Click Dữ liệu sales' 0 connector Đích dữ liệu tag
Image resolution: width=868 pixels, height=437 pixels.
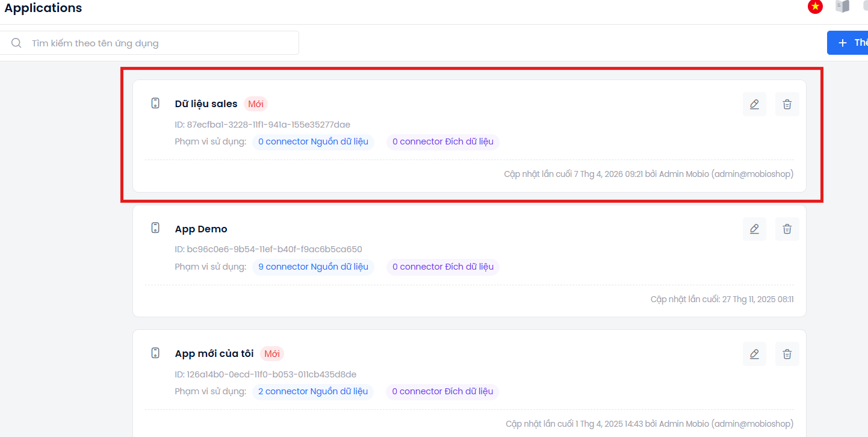[442, 141]
